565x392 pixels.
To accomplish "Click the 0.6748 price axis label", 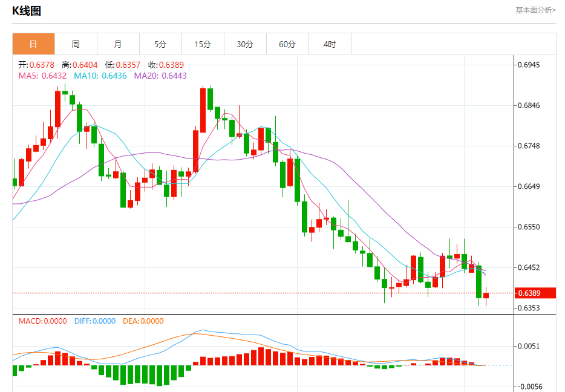I will [529, 146].
